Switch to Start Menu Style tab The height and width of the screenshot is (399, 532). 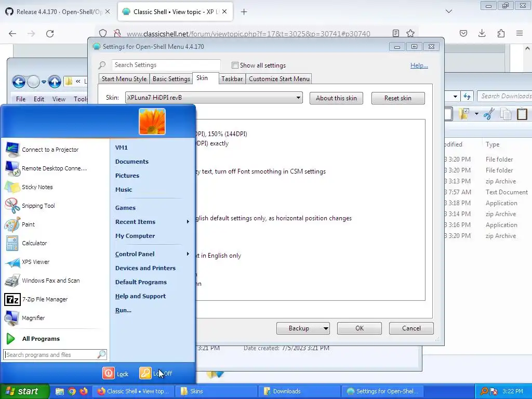pyautogui.click(x=124, y=79)
